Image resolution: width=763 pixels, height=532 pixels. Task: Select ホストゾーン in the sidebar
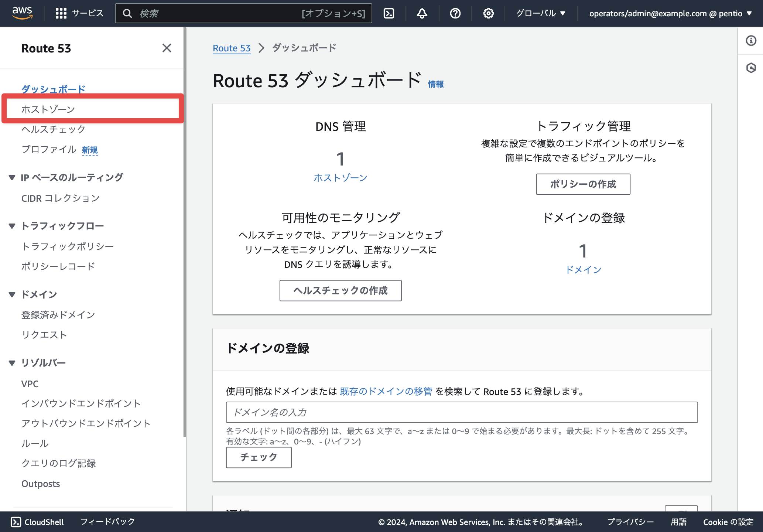(x=48, y=109)
